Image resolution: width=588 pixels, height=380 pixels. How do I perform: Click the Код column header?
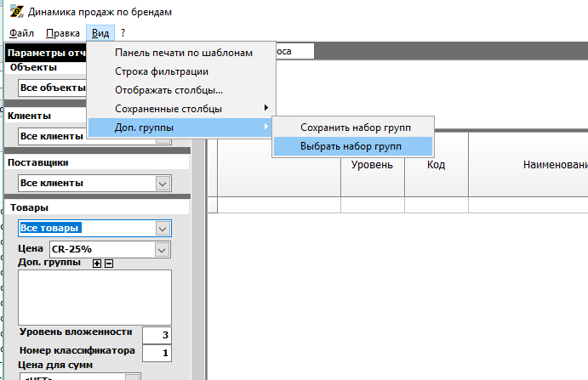pyautogui.click(x=437, y=165)
